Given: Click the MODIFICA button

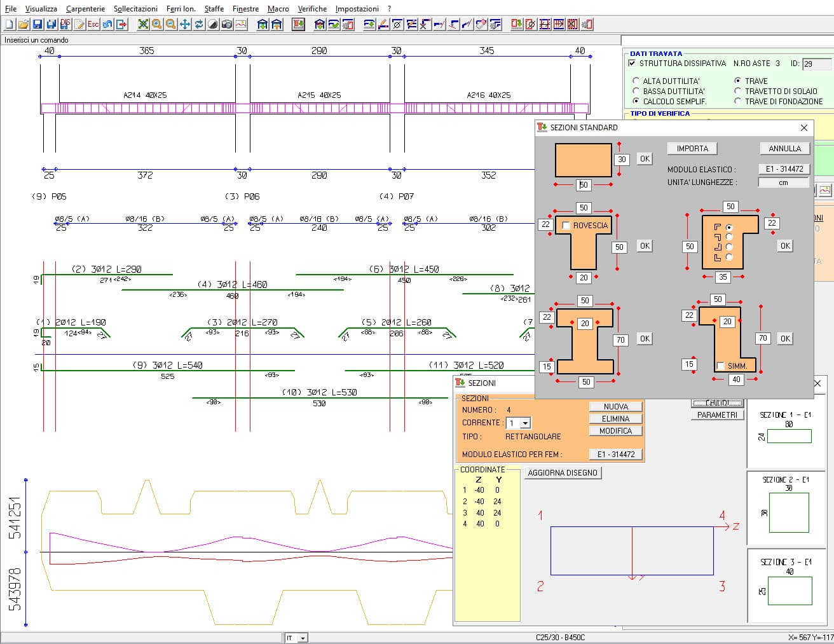Looking at the screenshot, I should pyautogui.click(x=615, y=431).
